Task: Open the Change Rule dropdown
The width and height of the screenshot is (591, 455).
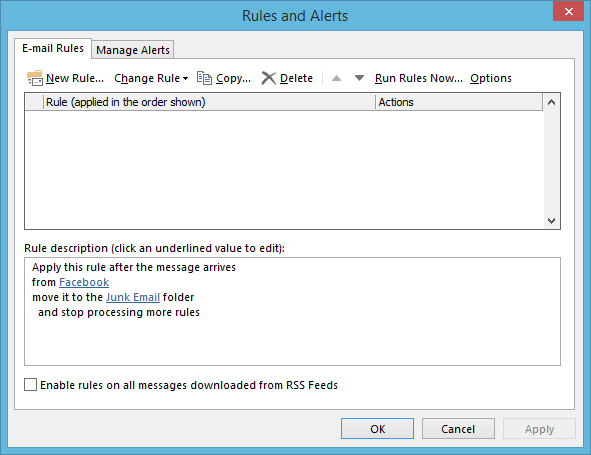Action: tap(151, 78)
